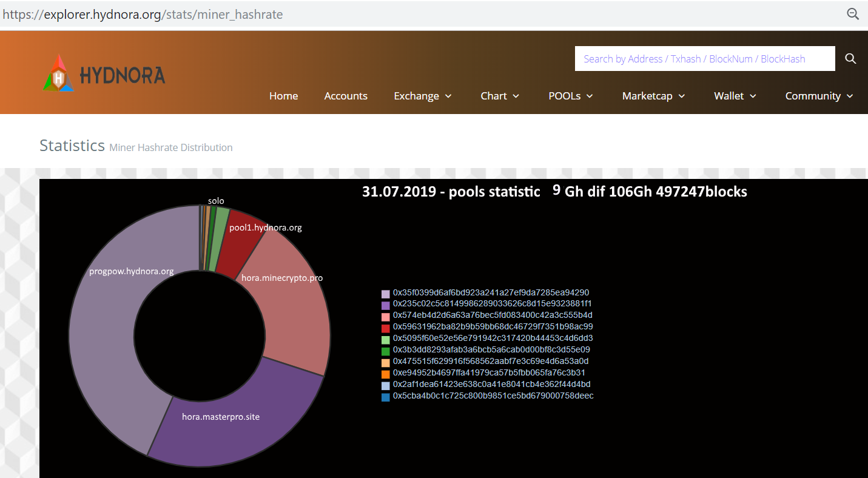This screenshot has height=478, width=868.
Task: Expand the Wallet dropdown menu
Action: click(x=735, y=96)
